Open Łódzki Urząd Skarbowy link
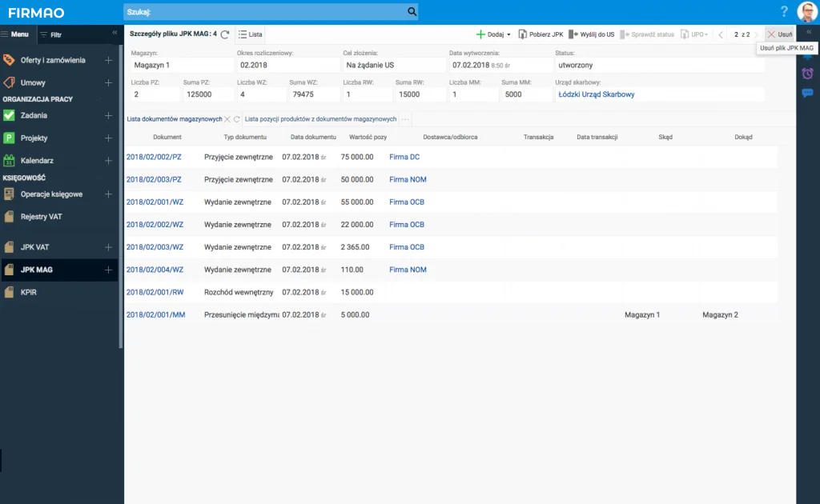The image size is (820, 504). click(597, 94)
